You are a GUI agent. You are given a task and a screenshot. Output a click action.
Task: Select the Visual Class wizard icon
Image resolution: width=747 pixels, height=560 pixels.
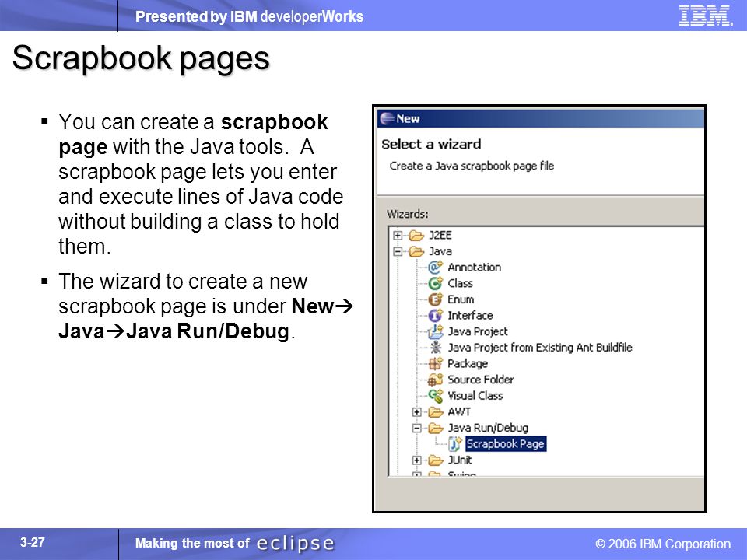(x=436, y=396)
